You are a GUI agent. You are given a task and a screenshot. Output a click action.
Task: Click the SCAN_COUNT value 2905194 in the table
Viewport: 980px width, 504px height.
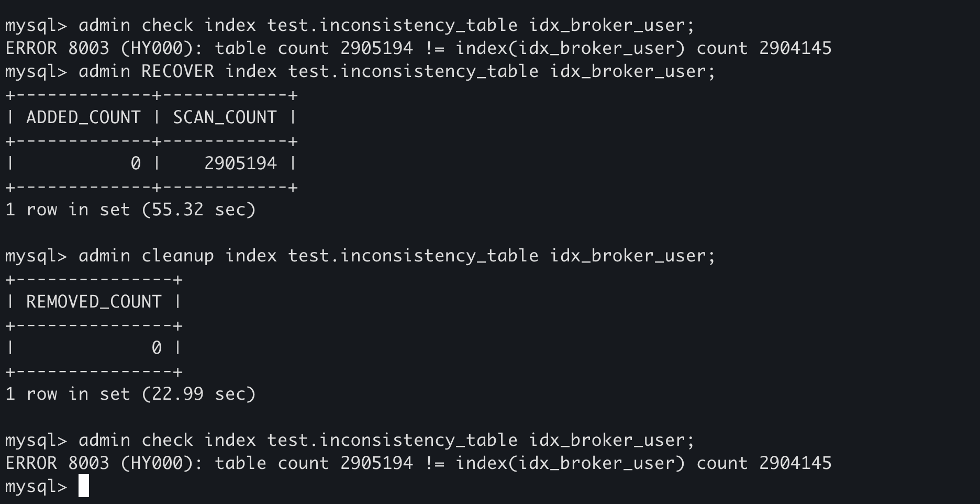[x=240, y=163]
